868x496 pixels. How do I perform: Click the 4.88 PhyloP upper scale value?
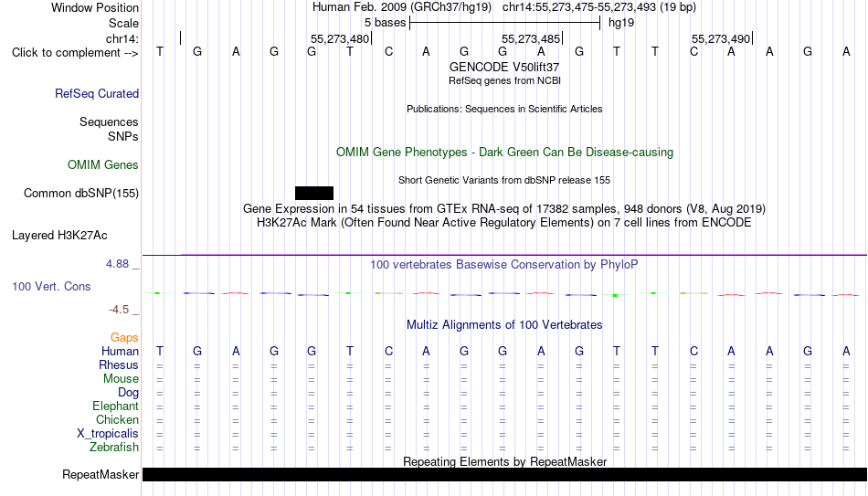click(117, 264)
